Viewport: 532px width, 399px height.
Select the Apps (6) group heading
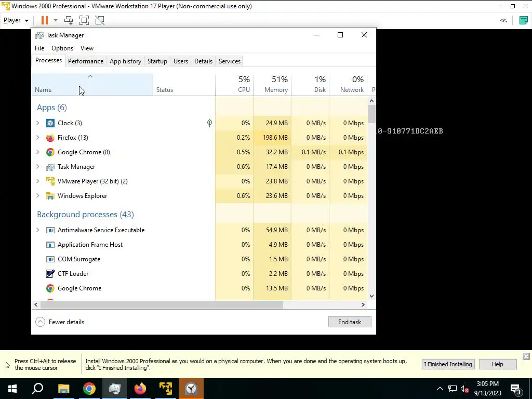pos(52,108)
